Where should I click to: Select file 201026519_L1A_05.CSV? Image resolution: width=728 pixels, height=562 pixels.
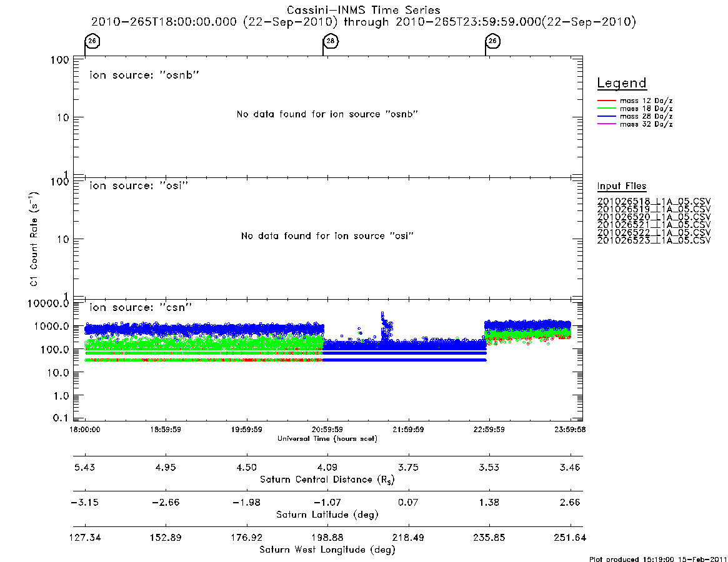pyautogui.click(x=654, y=209)
